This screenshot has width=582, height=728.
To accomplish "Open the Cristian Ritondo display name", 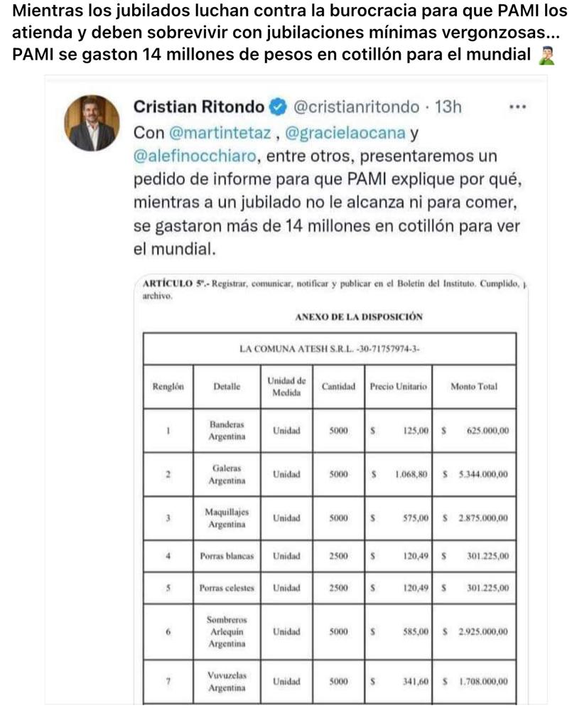I will tap(198, 107).
